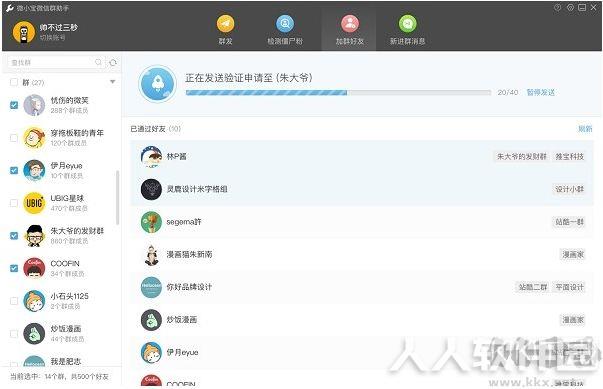This screenshot has height=389, width=603.
Task: Collapse the 群 (27) list arrow
Action: point(113,82)
